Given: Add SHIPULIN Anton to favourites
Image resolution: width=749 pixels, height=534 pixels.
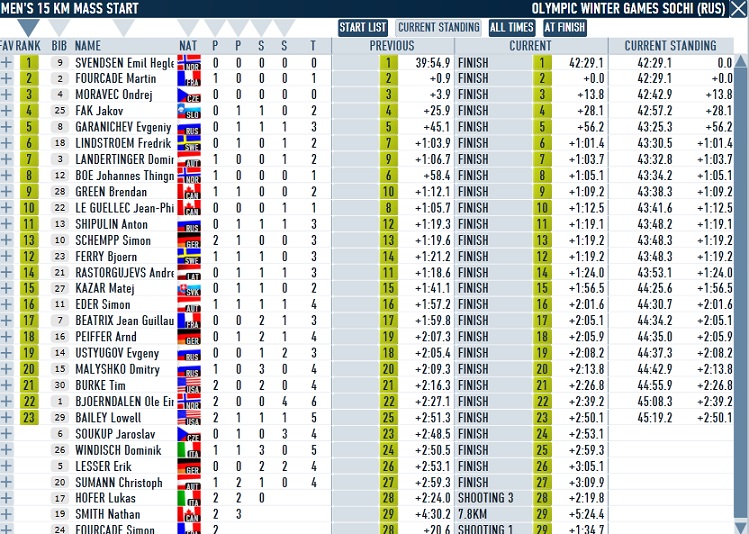Looking at the screenshot, I should click(6, 224).
